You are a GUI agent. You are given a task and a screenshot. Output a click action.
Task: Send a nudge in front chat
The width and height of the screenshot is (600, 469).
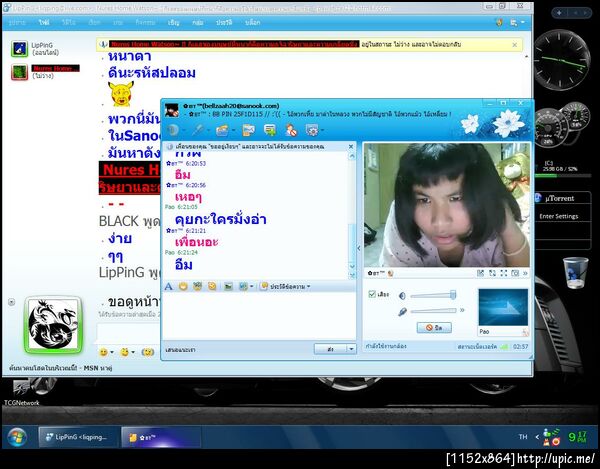pos(212,286)
